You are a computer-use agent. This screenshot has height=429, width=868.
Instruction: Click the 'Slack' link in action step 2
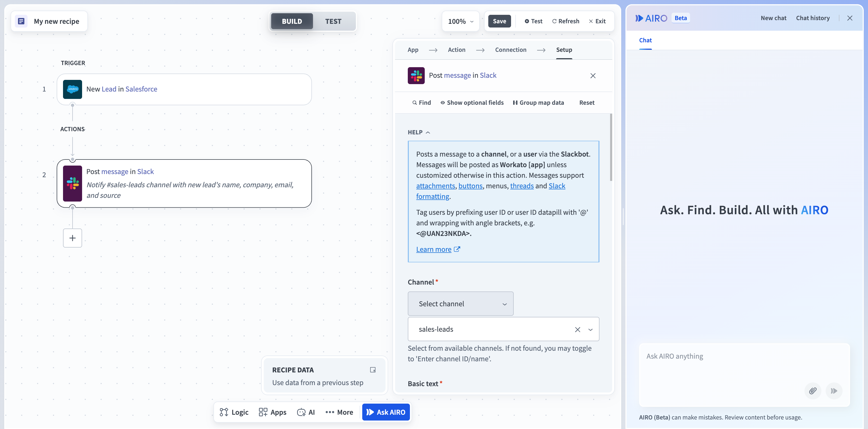pos(145,172)
